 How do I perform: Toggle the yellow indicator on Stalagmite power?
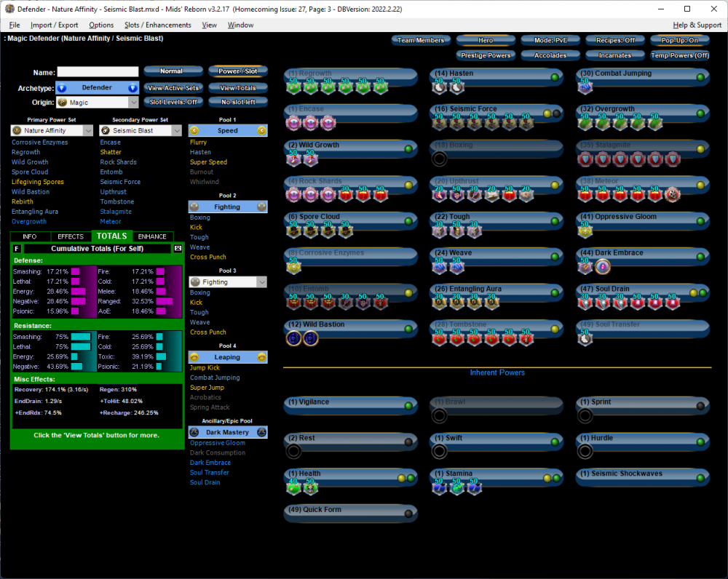point(700,149)
